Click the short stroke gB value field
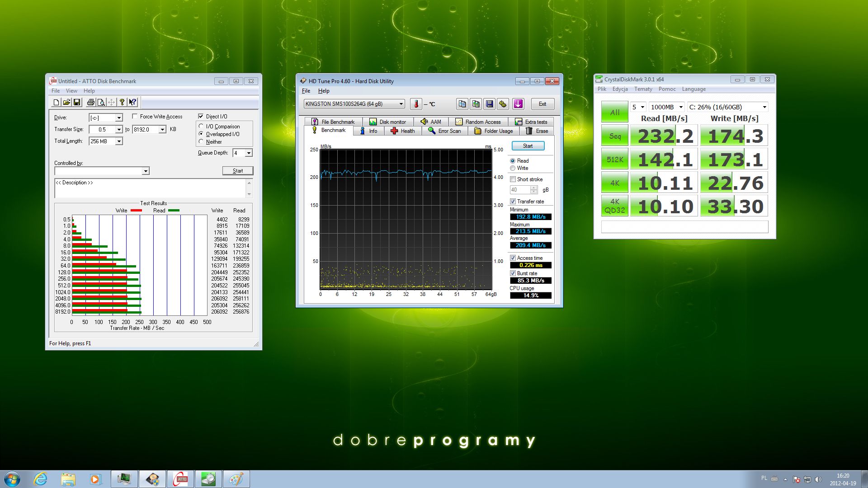Image resolution: width=868 pixels, height=488 pixels. (520, 190)
